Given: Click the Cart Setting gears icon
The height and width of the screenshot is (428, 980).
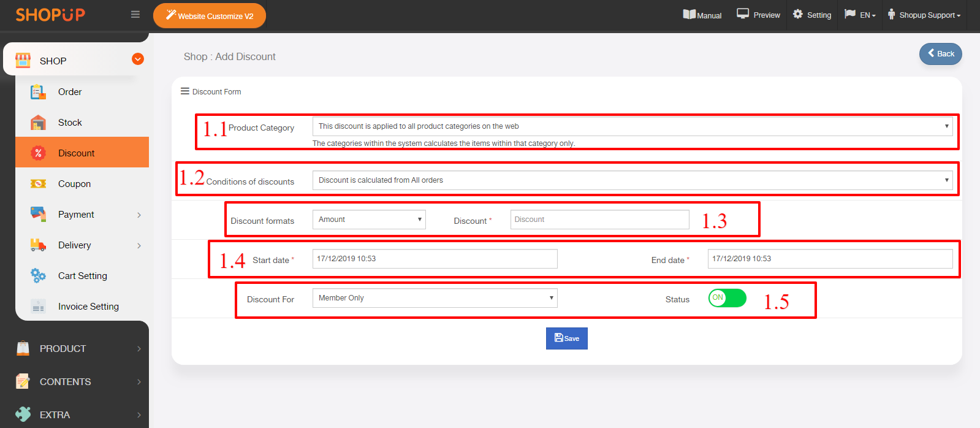Looking at the screenshot, I should point(38,276).
